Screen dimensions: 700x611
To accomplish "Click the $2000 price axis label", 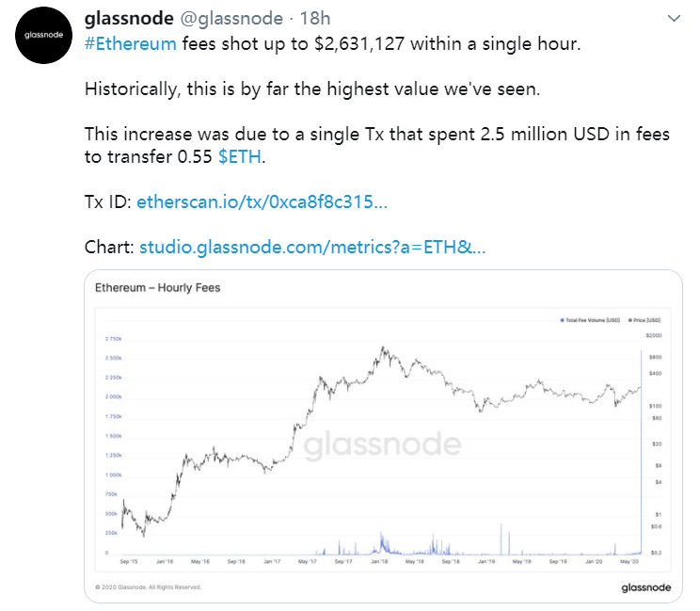I will click(656, 336).
